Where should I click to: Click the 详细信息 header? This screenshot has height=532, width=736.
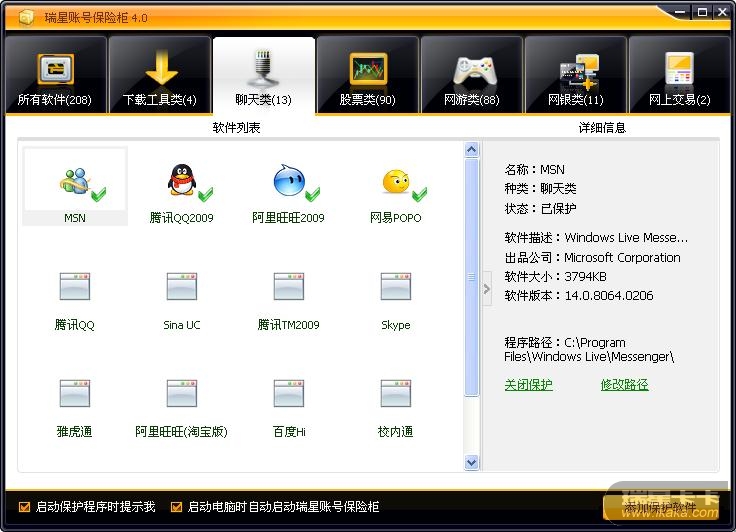[x=602, y=128]
